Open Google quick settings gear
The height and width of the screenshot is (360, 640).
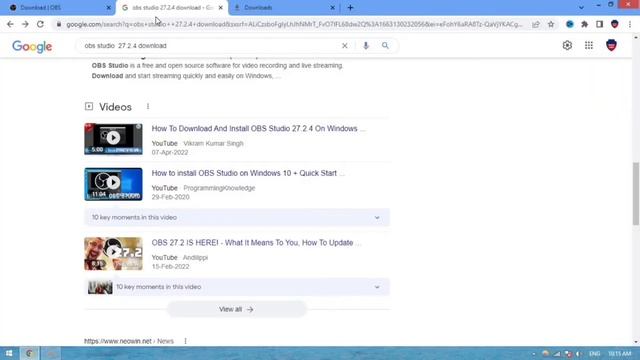[x=567, y=45]
